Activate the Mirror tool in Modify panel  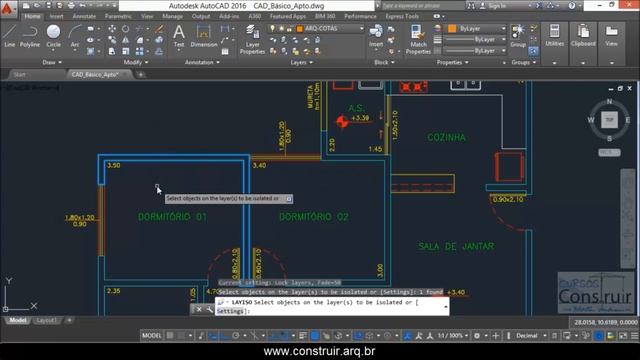click(125, 40)
